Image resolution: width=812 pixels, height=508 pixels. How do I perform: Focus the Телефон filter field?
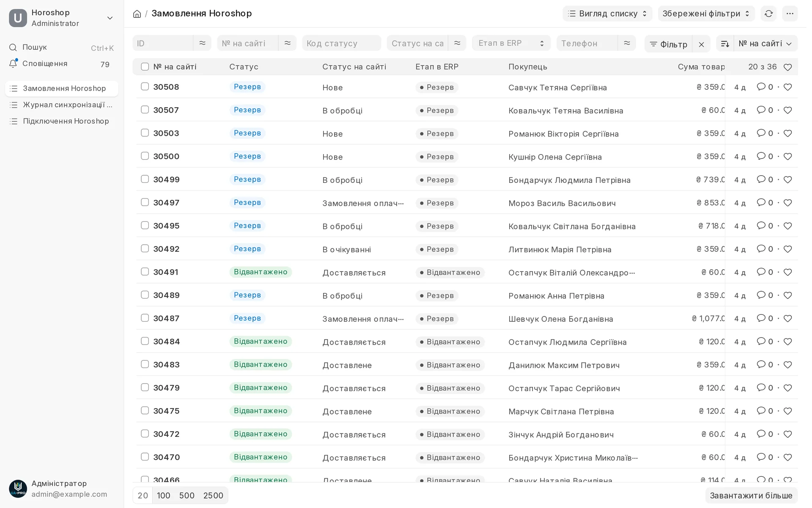pos(587,43)
